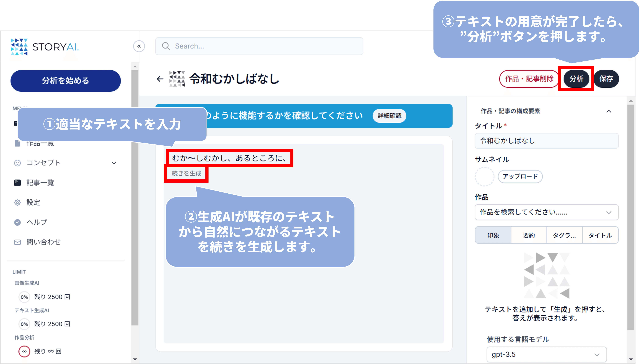The height and width of the screenshot is (364, 640).
Task: Open ヘルプ in the menu
Action: coord(37,222)
